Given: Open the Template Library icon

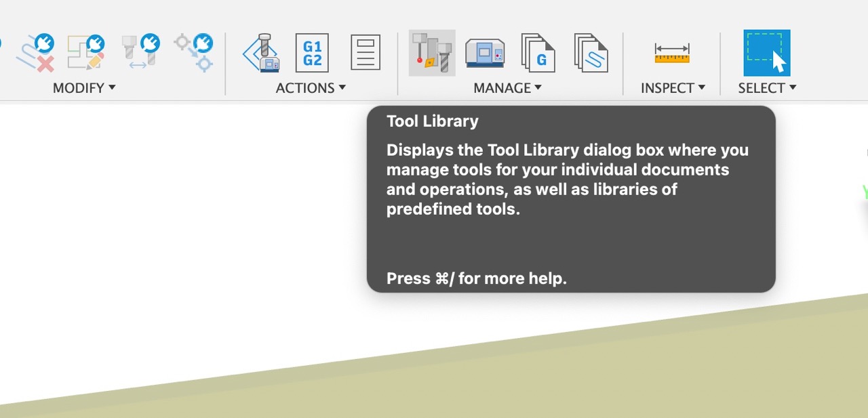Looking at the screenshot, I should (x=591, y=53).
